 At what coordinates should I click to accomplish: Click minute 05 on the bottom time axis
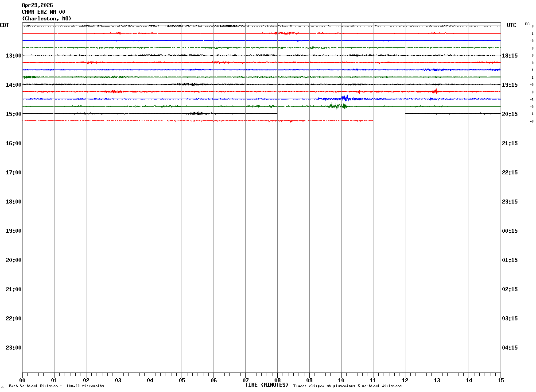(182, 380)
